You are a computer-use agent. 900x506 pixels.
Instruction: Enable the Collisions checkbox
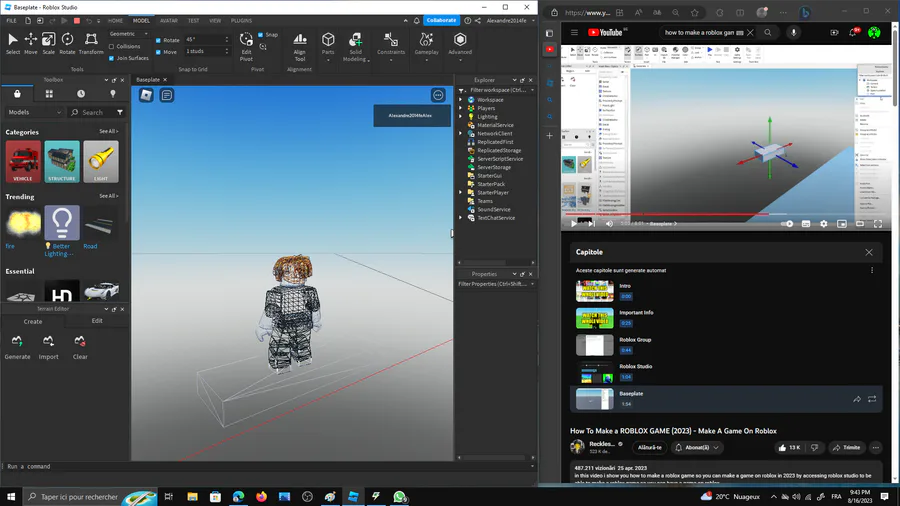point(112,47)
